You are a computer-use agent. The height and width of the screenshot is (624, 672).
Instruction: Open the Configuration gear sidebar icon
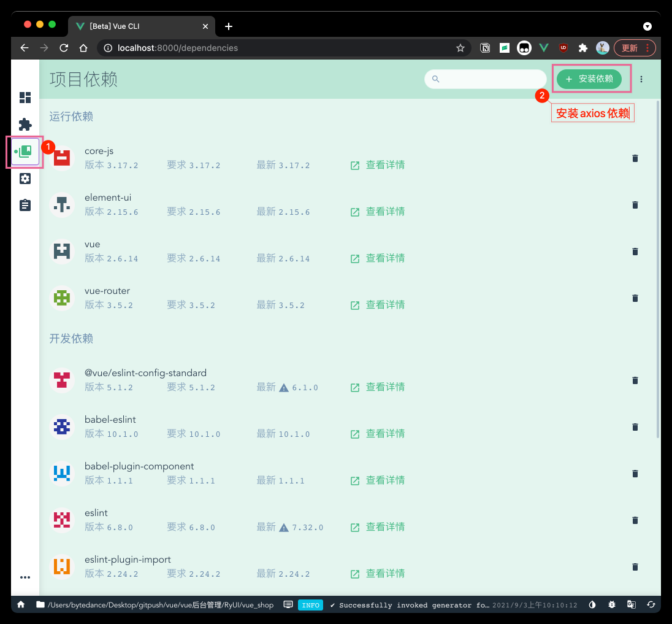(25, 179)
